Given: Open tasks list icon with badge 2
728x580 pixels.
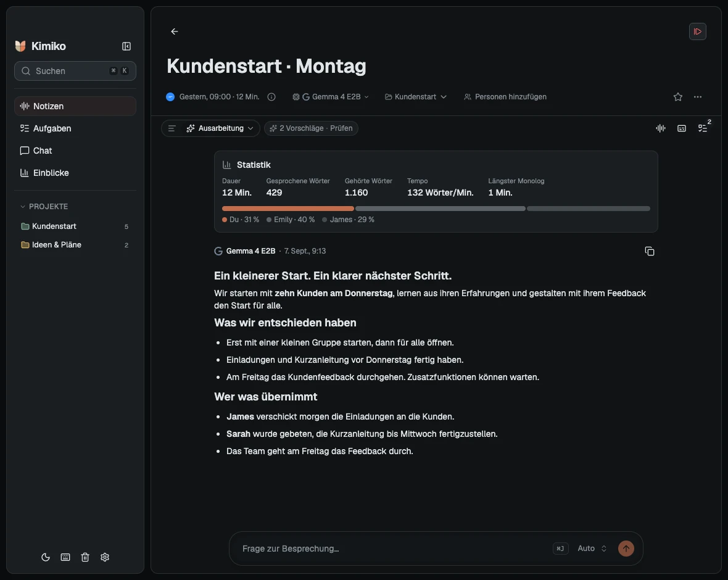Looking at the screenshot, I should (x=703, y=128).
